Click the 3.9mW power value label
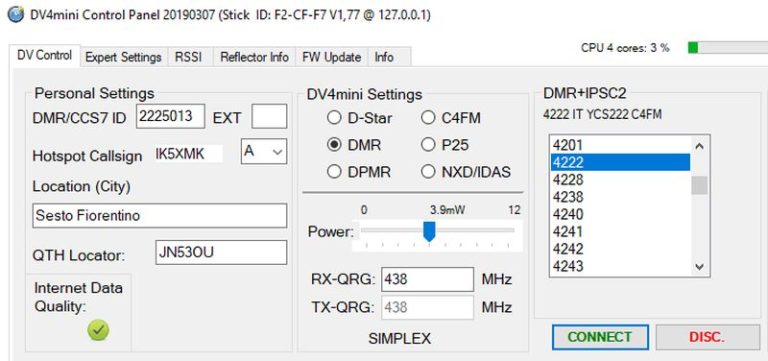 448,210
